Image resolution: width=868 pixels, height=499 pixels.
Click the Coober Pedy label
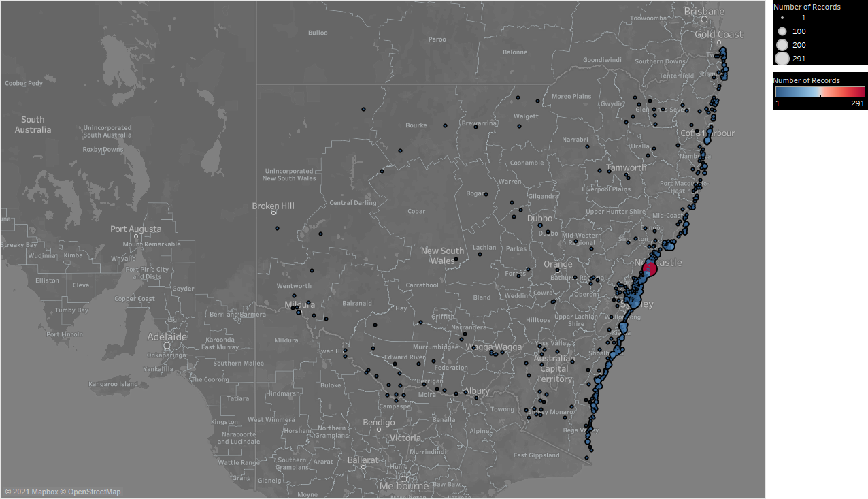pos(24,84)
